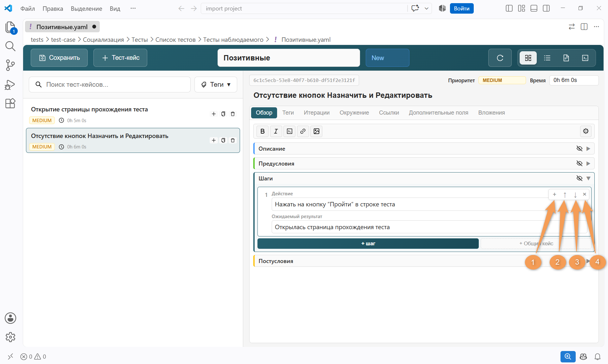
Task: Switch to the Окружение tab
Action: pos(354,113)
